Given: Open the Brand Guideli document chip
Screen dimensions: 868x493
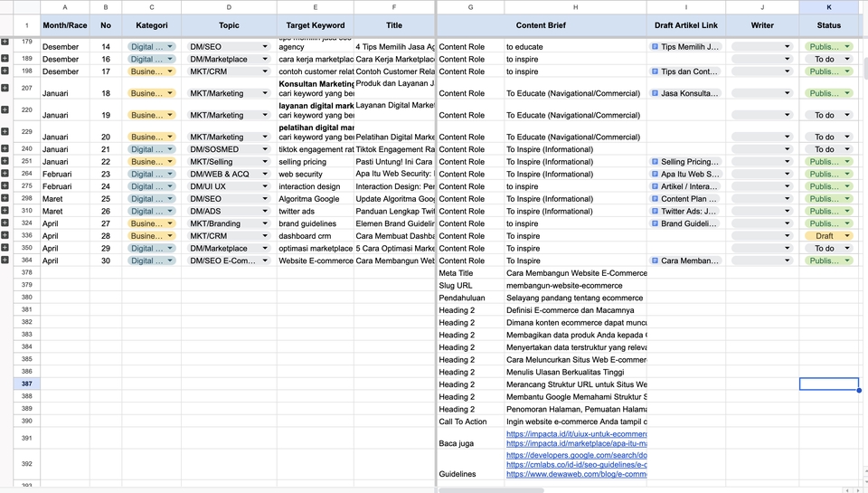Looking at the screenshot, I should [x=685, y=223].
